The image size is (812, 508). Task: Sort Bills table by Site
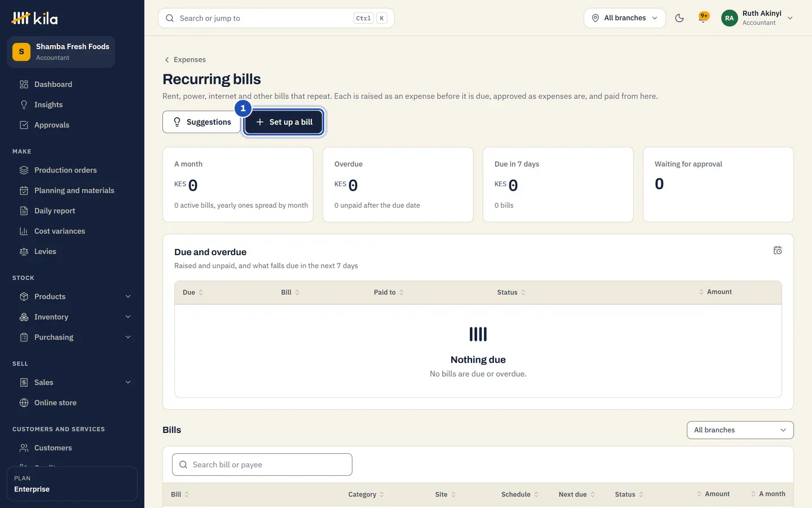pos(445,494)
